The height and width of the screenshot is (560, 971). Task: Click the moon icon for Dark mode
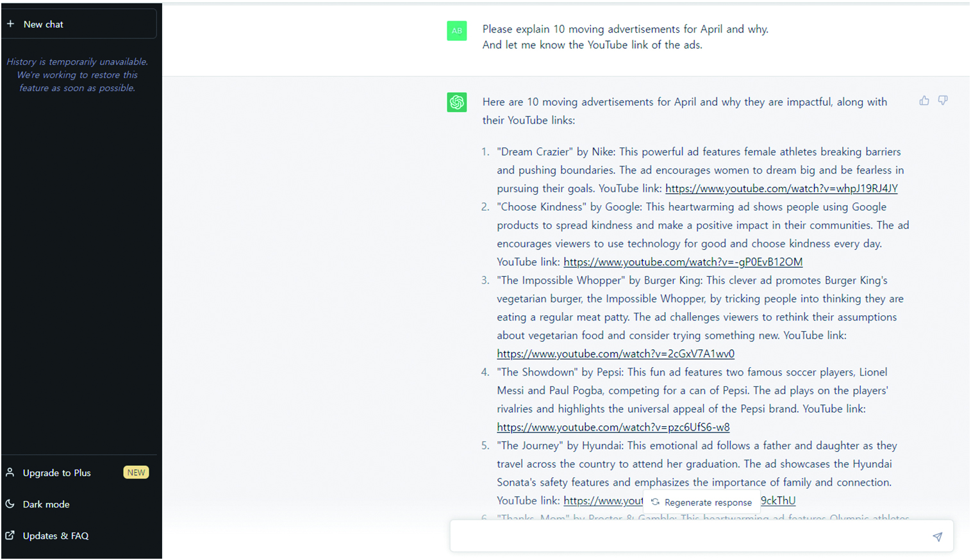[10, 504]
